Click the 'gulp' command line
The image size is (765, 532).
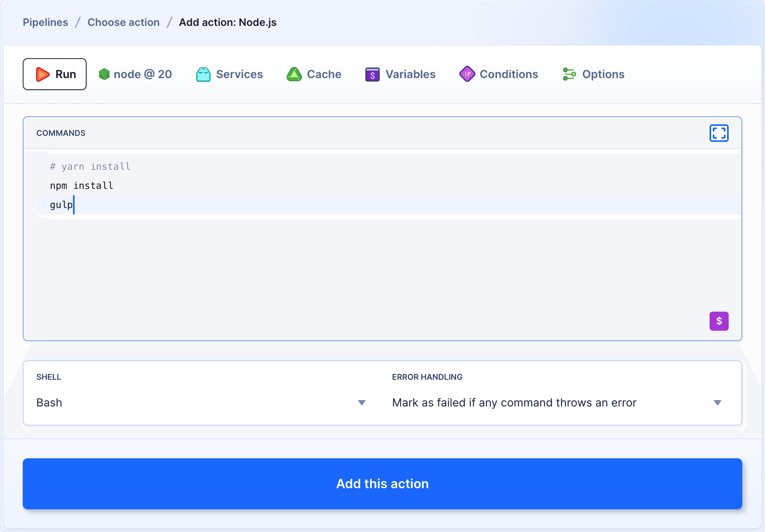pyautogui.click(x=61, y=205)
